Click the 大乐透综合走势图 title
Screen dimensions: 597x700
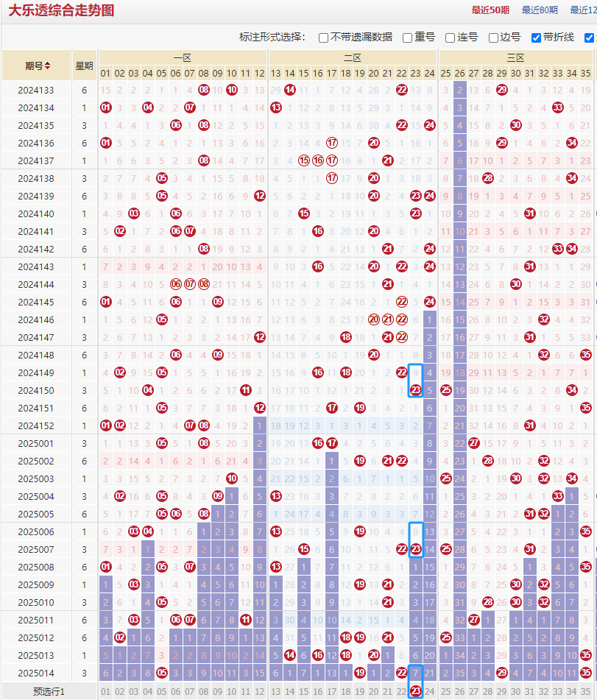(61, 10)
